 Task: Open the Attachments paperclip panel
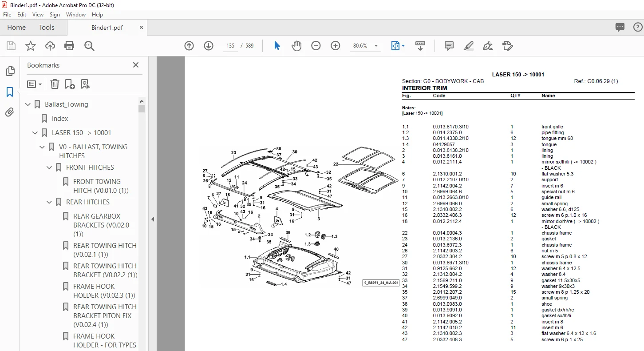[x=10, y=112]
